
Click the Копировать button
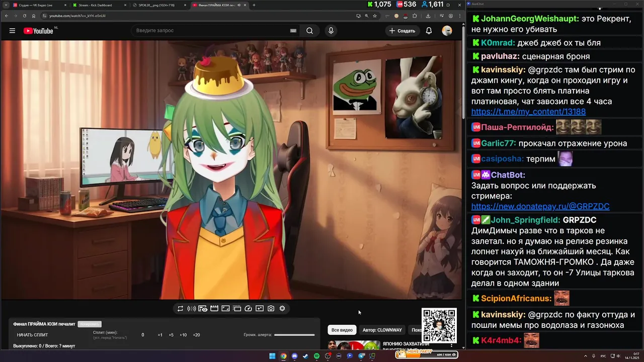point(90,324)
